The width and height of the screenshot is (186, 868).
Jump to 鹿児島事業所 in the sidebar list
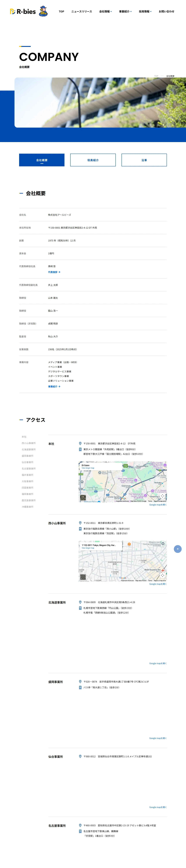[29, 500]
